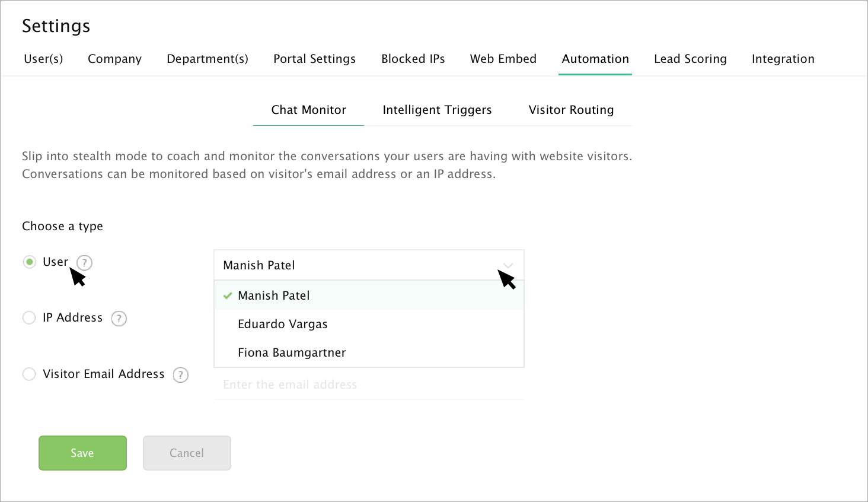
Task: Click the help icon next to User
Action: [x=85, y=263]
